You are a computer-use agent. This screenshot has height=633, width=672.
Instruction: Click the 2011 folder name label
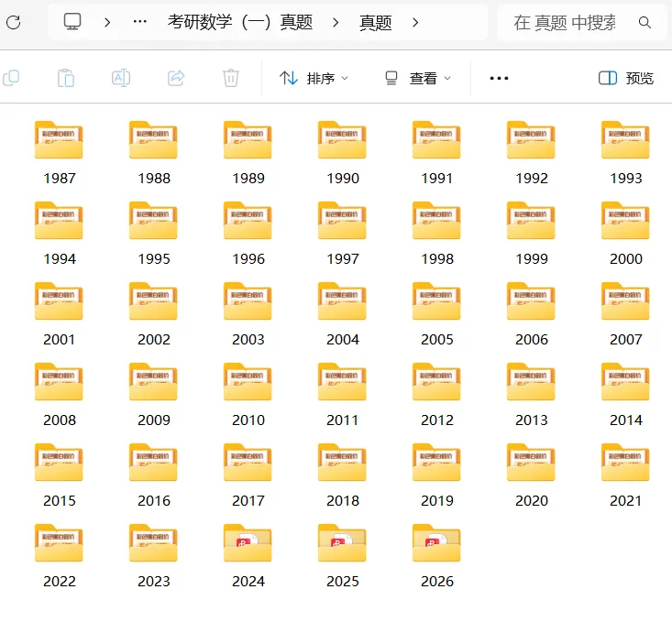point(343,420)
